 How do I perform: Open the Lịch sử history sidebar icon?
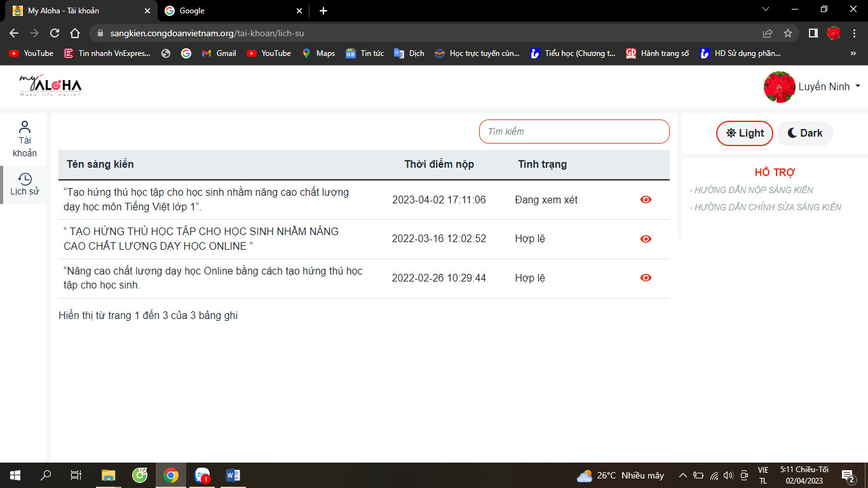click(x=25, y=184)
